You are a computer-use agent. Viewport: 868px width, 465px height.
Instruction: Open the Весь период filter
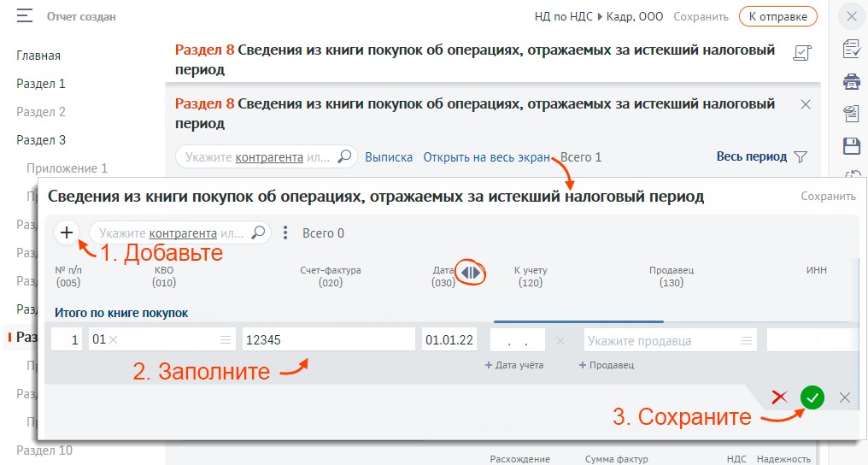click(x=751, y=156)
